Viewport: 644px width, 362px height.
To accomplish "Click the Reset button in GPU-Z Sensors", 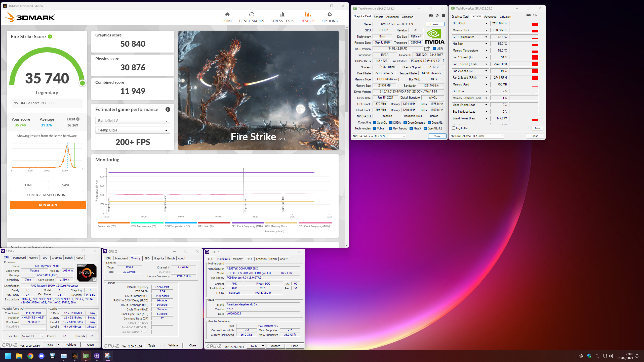I will tap(537, 128).
